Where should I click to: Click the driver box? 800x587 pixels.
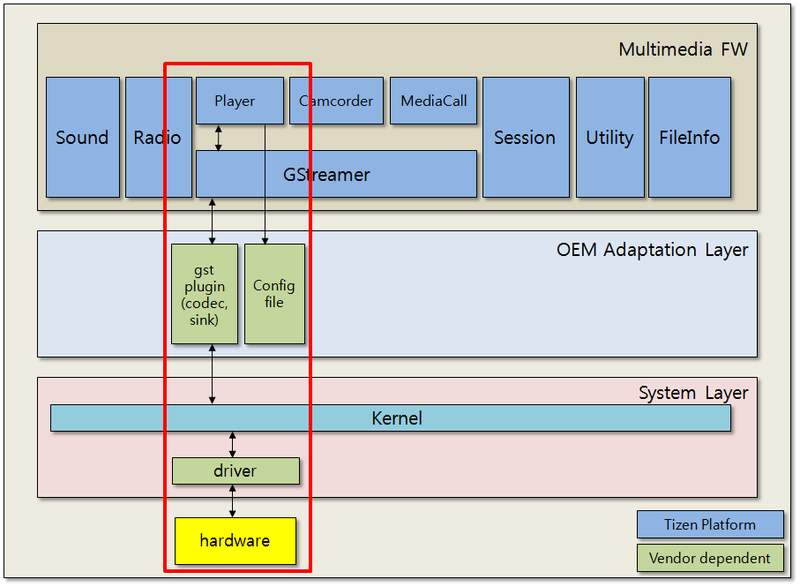pos(236,471)
